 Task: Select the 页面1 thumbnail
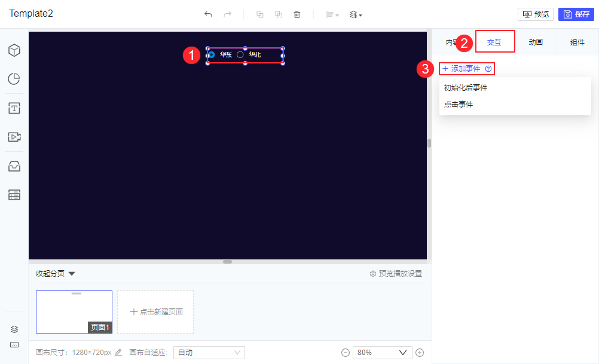tap(74, 311)
